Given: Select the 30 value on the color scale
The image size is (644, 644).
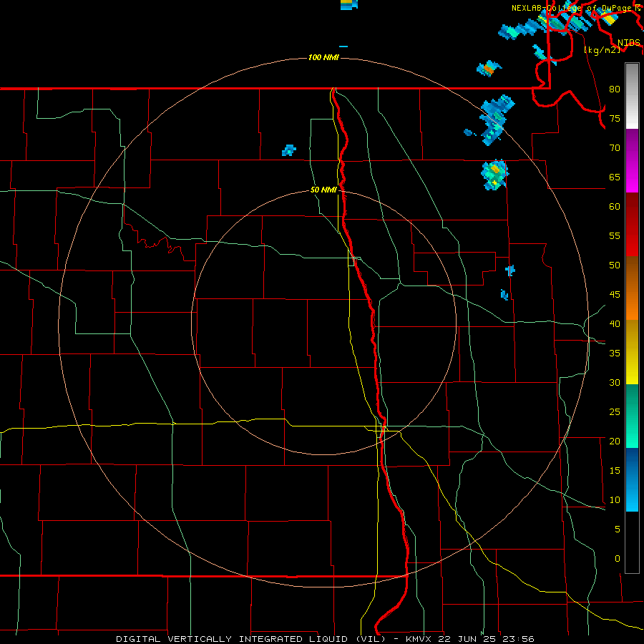Looking at the screenshot, I should (615, 382).
